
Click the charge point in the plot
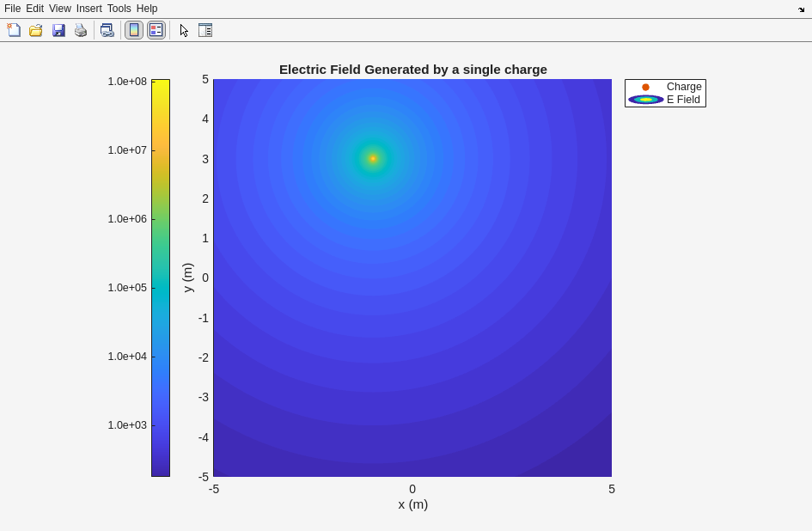pyautogui.click(x=373, y=158)
